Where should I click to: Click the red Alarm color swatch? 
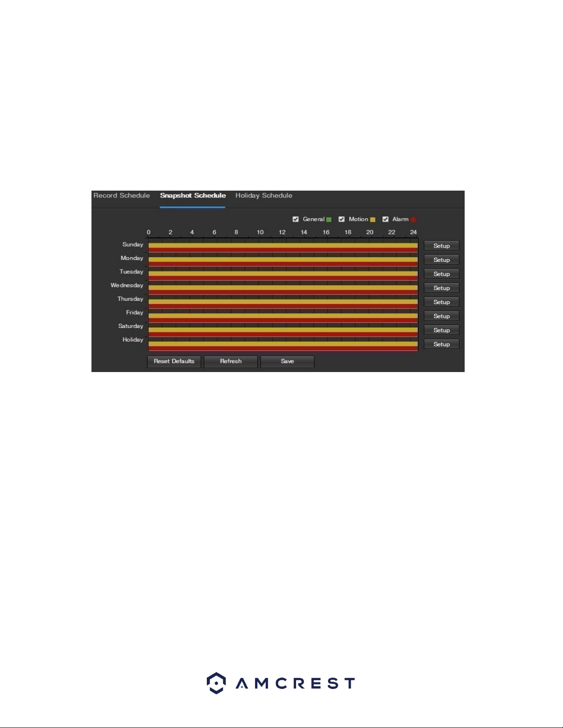413,220
